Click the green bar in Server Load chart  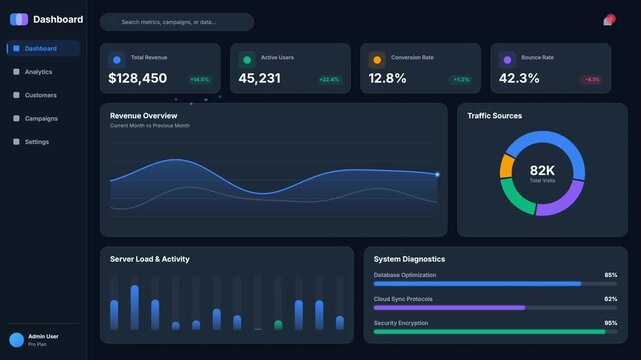click(x=278, y=325)
